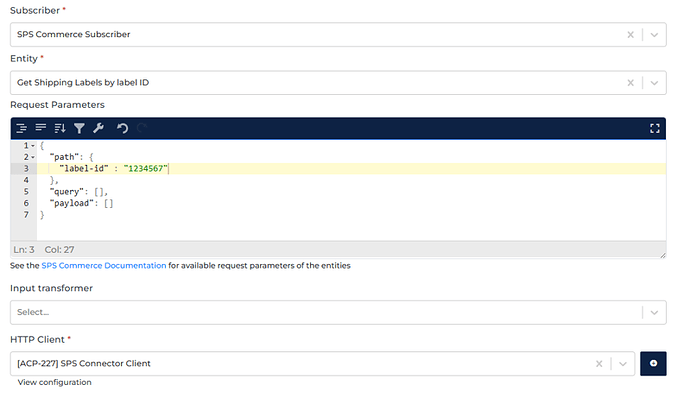Compact the JSON with the compact icon
The image size is (690, 398).
pyautogui.click(x=40, y=128)
